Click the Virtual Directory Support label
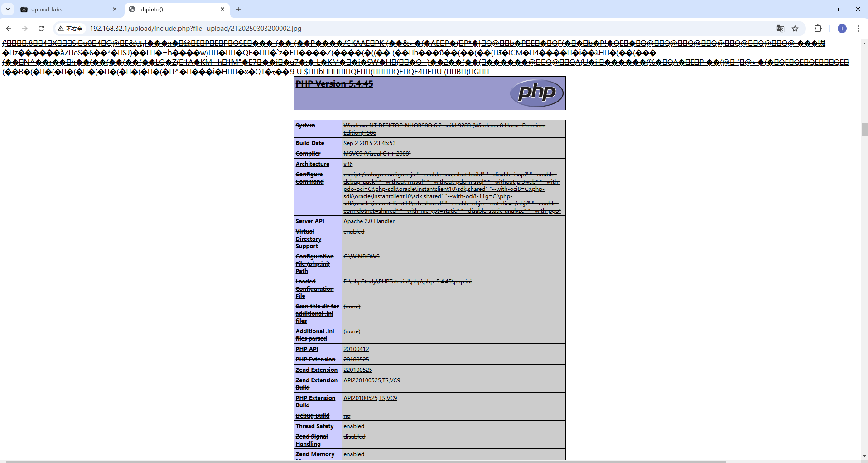Viewport: 868px width, 463px height. pos(309,239)
